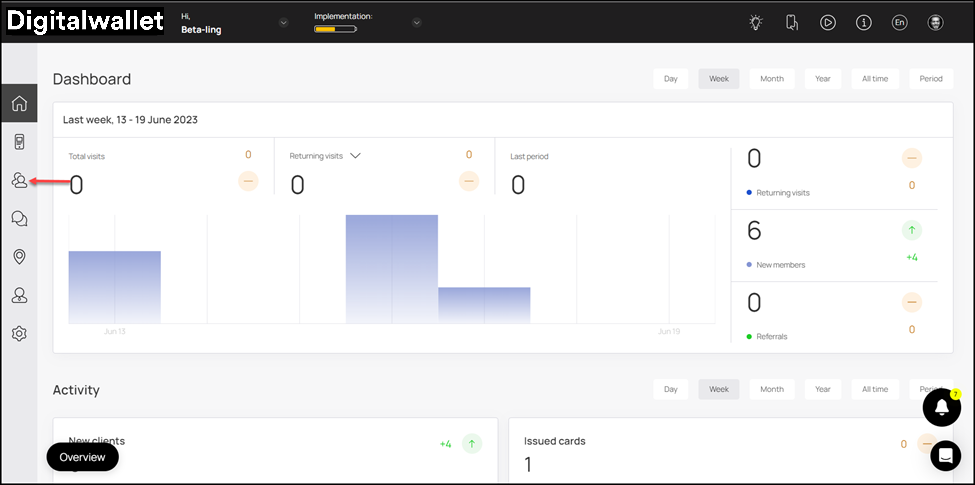Set Dashboard period to Day
This screenshot has width=975, height=485.
click(670, 79)
